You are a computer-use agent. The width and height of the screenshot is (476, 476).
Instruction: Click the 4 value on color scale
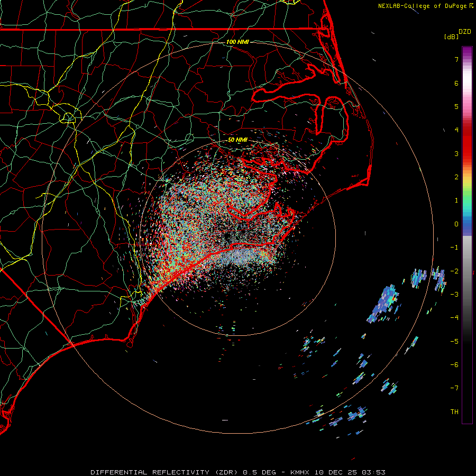pos(456,130)
